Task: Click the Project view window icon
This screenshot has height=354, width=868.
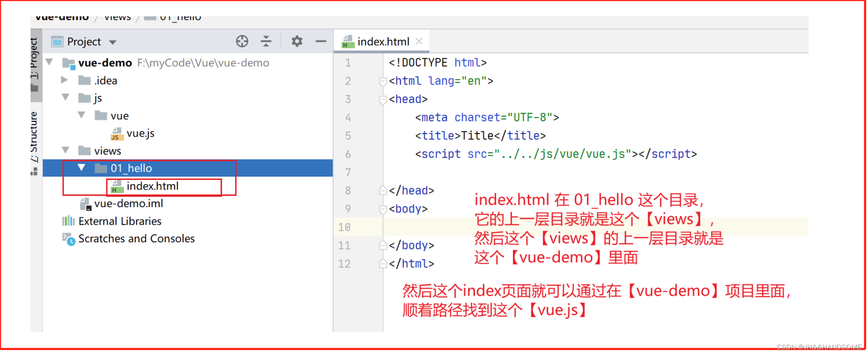Action: pyautogui.click(x=57, y=42)
